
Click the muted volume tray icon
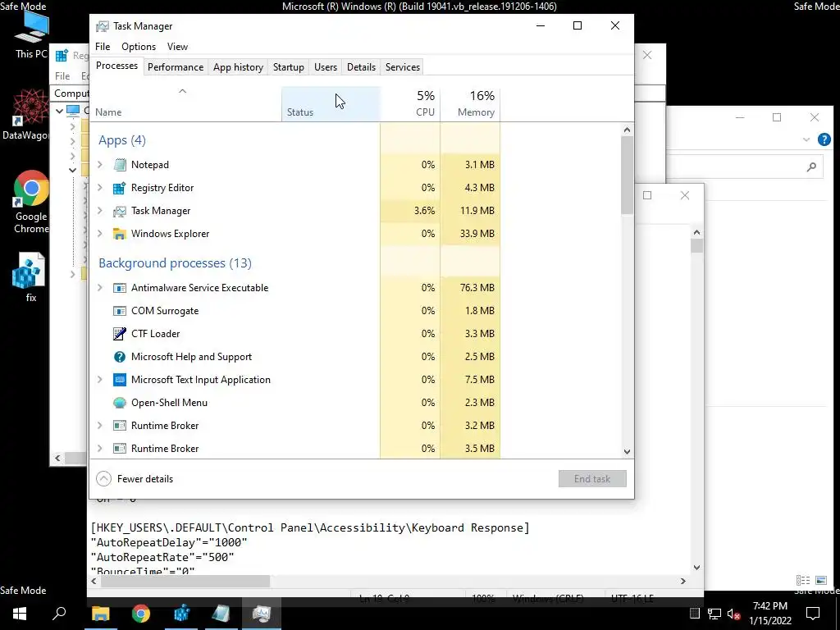pyautogui.click(x=734, y=614)
